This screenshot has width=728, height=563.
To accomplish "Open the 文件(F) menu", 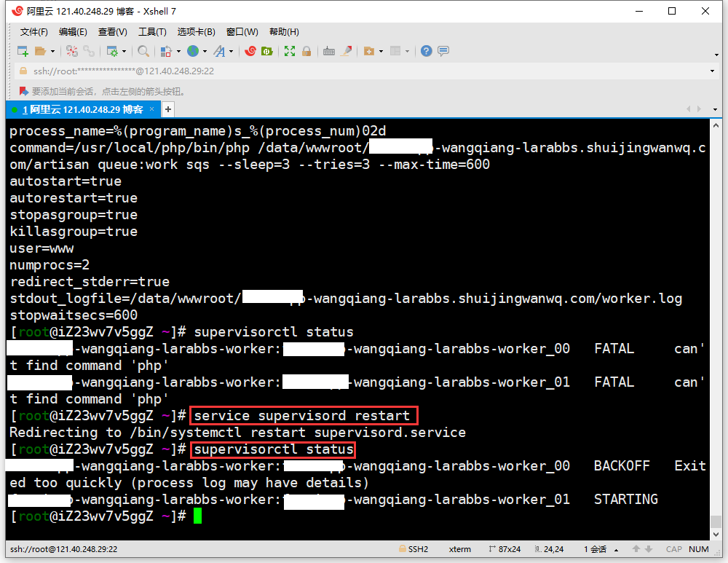I will (33, 32).
